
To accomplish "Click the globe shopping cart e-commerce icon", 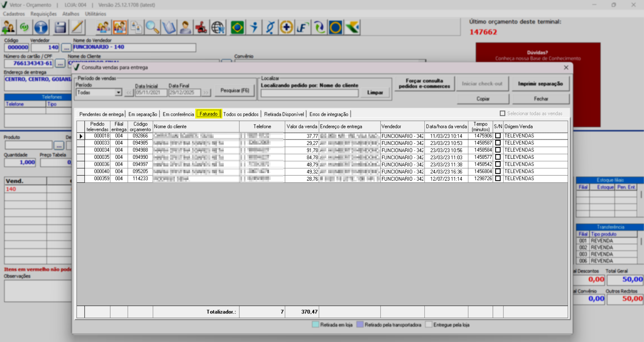I will (218, 28).
